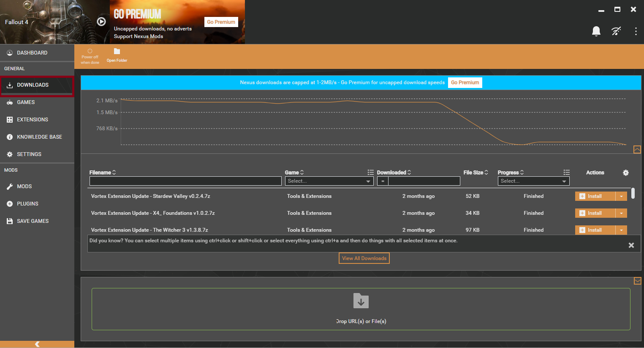This screenshot has width=644, height=348.
Task: Sort downloads by the Game column
Action: (294, 173)
